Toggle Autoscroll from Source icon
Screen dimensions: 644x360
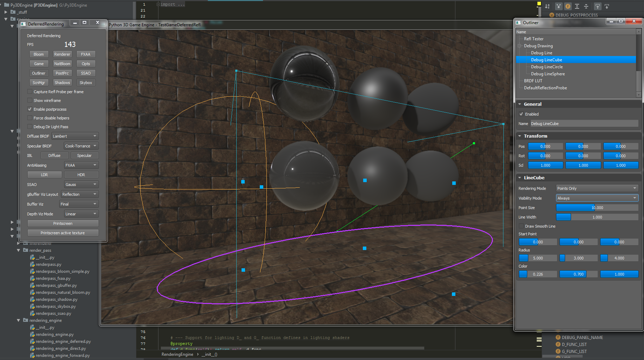pyautogui.click(x=607, y=6)
